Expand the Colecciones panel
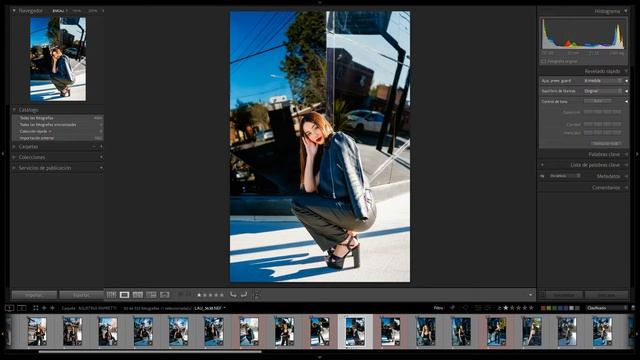 pyautogui.click(x=14, y=157)
